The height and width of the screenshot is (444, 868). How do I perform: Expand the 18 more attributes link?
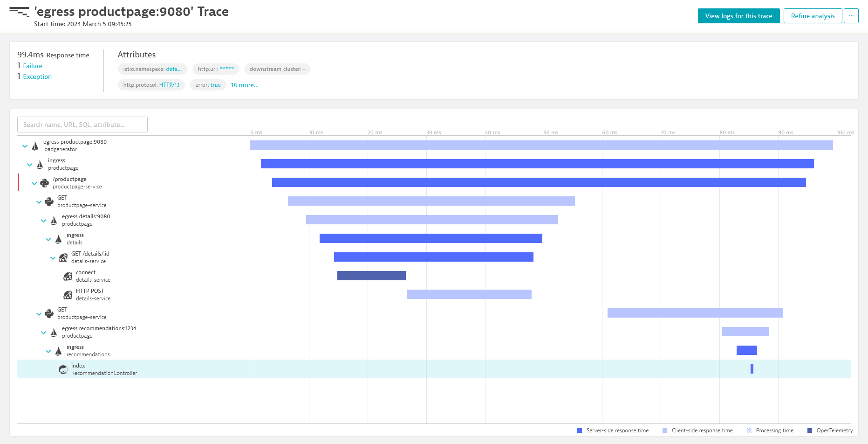pos(245,85)
